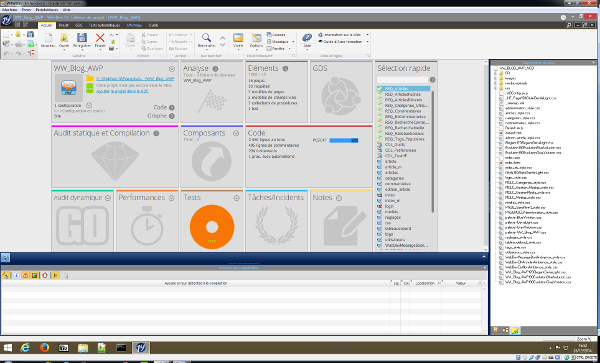Select 'login' in Sélection rapide list
Image resolution: width=600 pixels, height=363 pixels.
389,206
